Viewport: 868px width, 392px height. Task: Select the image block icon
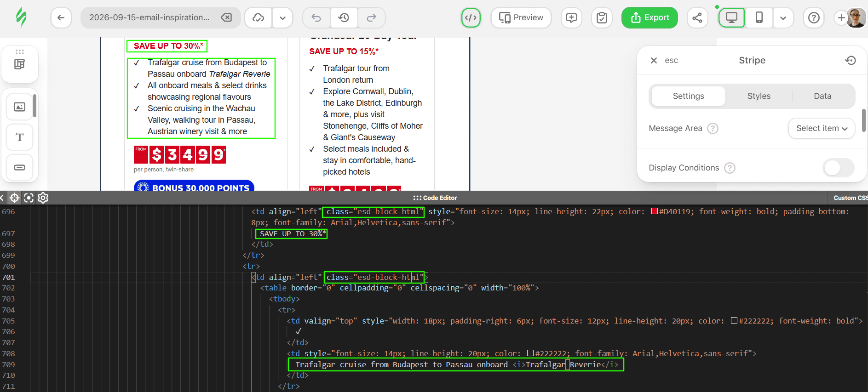[19, 107]
